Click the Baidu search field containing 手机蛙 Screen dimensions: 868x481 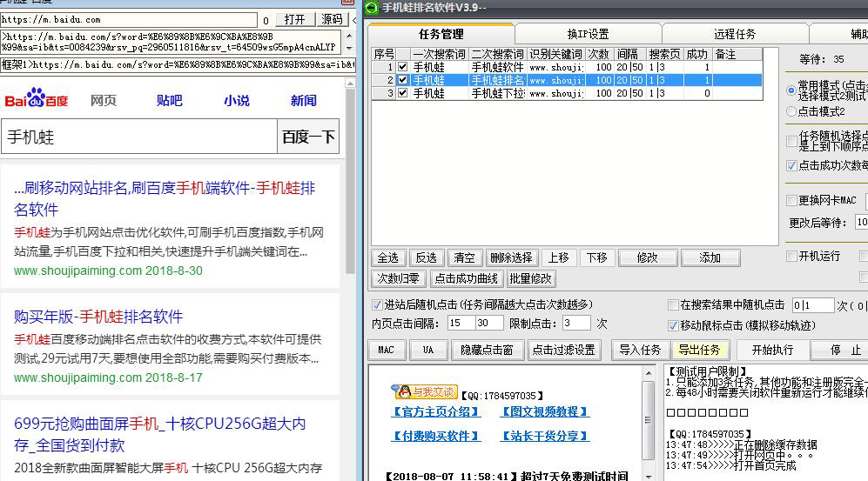(x=139, y=137)
